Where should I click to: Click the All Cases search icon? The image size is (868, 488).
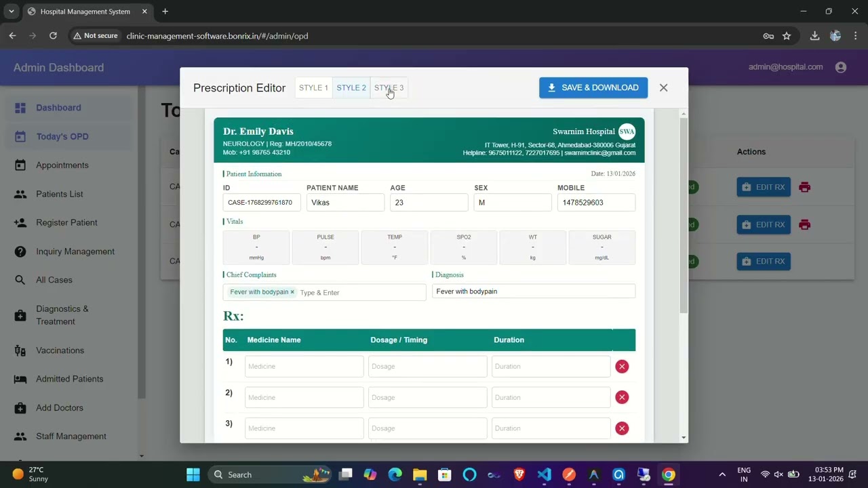(20, 280)
